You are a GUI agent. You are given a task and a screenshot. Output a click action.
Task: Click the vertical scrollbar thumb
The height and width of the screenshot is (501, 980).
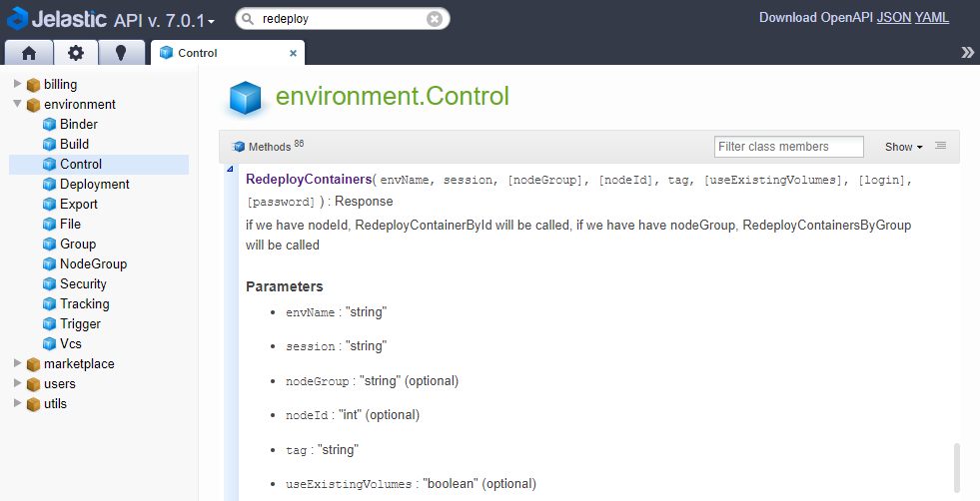click(957, 467)
